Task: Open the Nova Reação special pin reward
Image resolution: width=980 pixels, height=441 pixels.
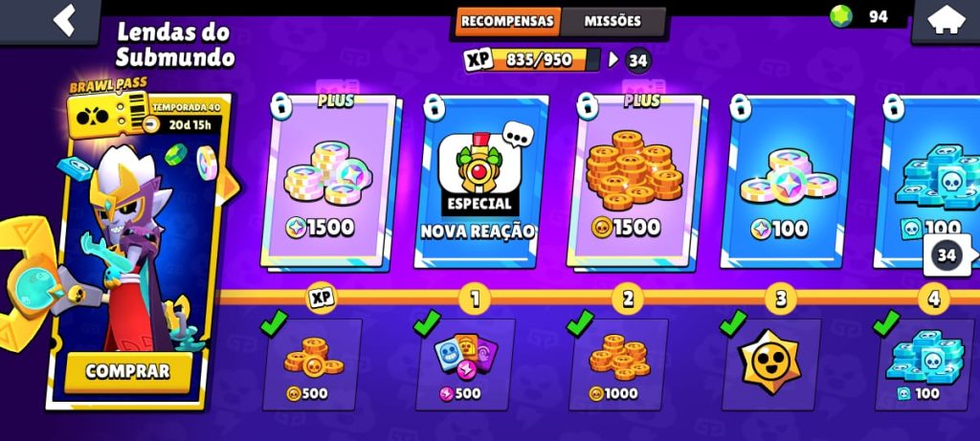Action: click(x=481, y=183)
